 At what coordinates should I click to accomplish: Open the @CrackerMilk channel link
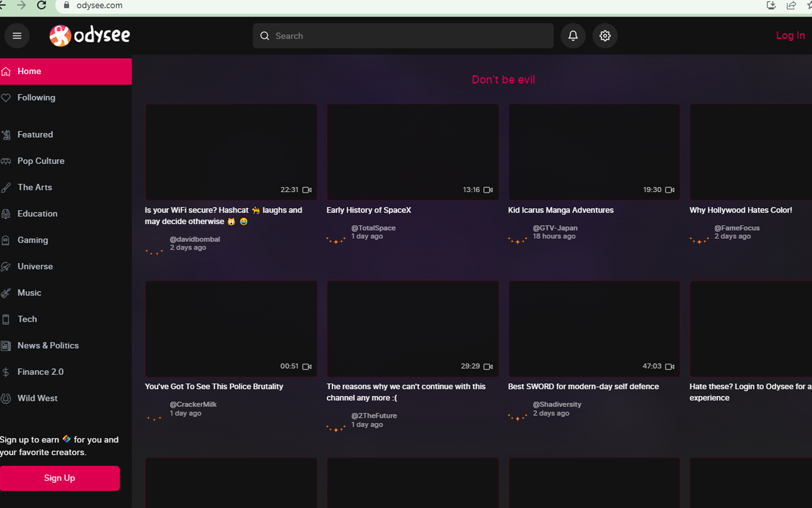tap(193, 404)
